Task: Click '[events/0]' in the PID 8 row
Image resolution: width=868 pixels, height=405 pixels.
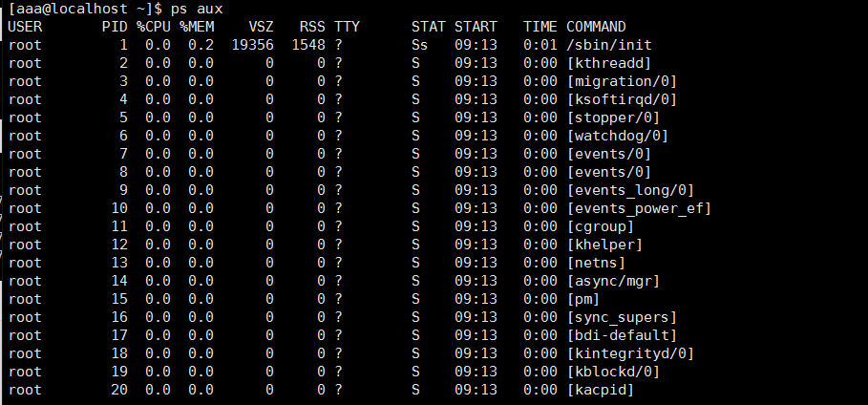Action: tap(609, 172)
